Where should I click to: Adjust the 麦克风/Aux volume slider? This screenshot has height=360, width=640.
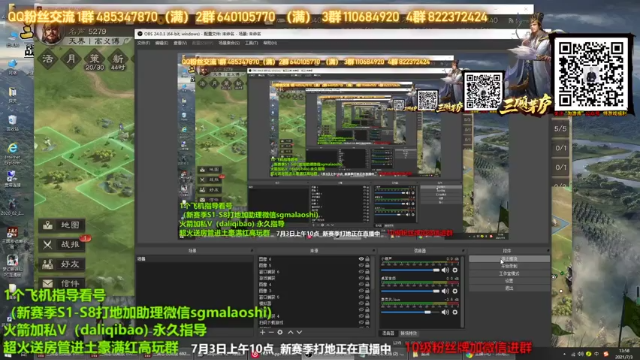[410, 312]
